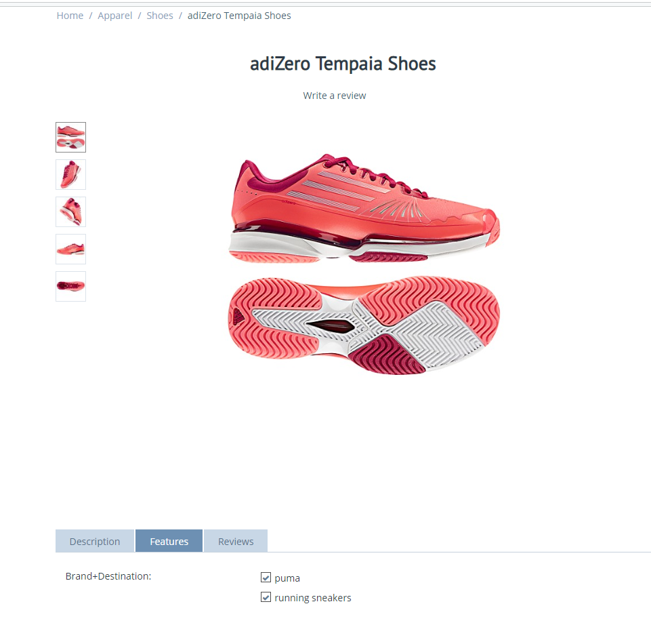Click the large shoe side-view image
Image resolution: width=651 pixels, height=644 pixels.
coord(364,209)
